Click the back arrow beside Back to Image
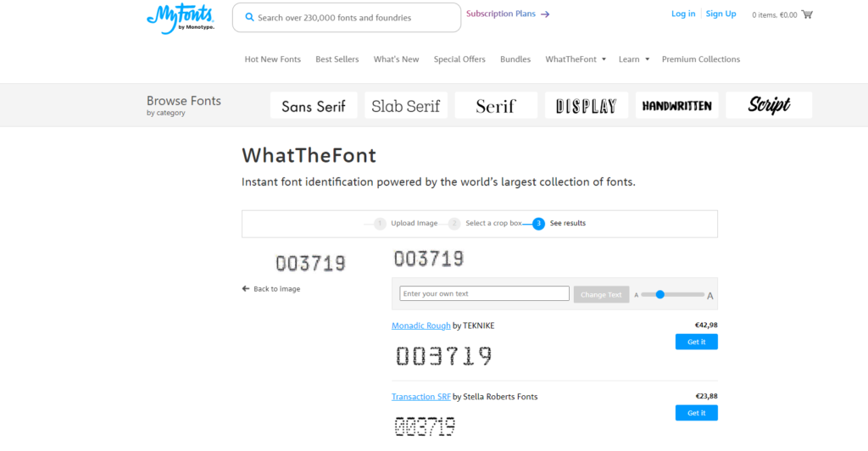Screen dimensions: 868x451 tap(246, 289)
